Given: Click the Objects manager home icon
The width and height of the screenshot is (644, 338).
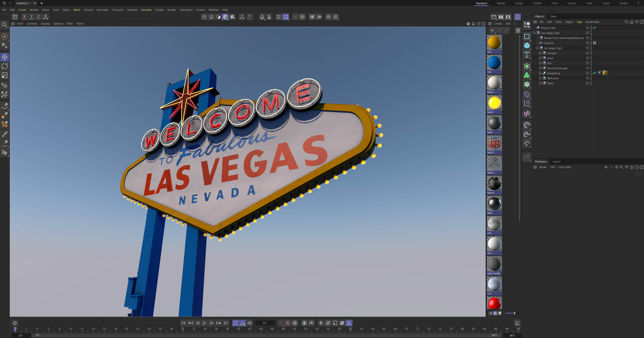Looking at the screenshot, I should (x=631, y=22).
